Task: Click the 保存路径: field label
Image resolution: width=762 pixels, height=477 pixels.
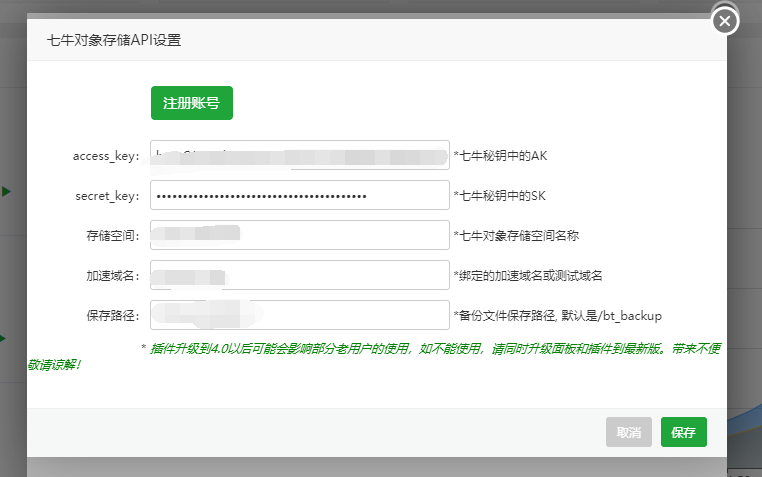Action: pyautogui.click(x=113, y=316)
